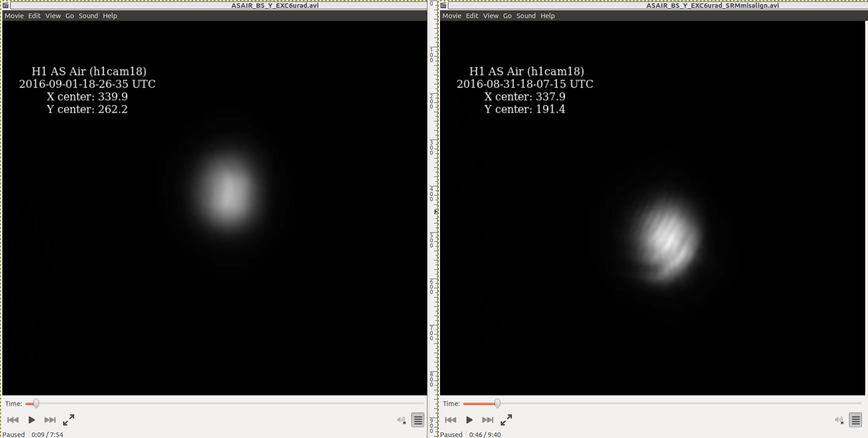
Task: Open Movie menu in left video window
Action: [14, 16]
